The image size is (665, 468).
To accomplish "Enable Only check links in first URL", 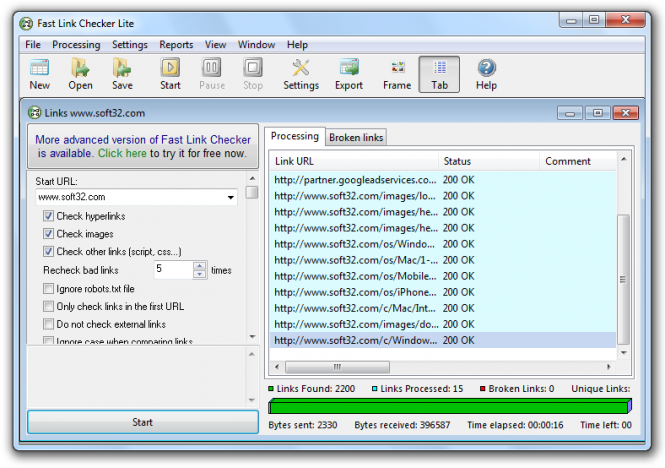I will (48, 306).
